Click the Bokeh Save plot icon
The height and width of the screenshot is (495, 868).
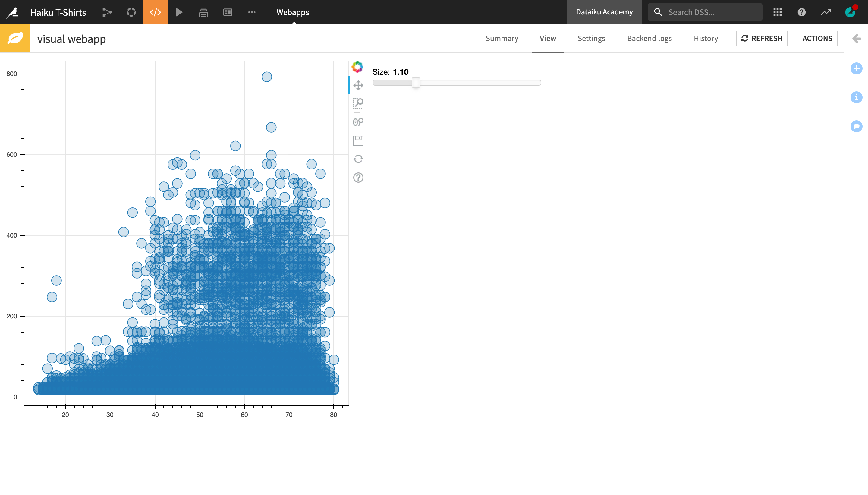pyautogui.click(x=358, y=140)
